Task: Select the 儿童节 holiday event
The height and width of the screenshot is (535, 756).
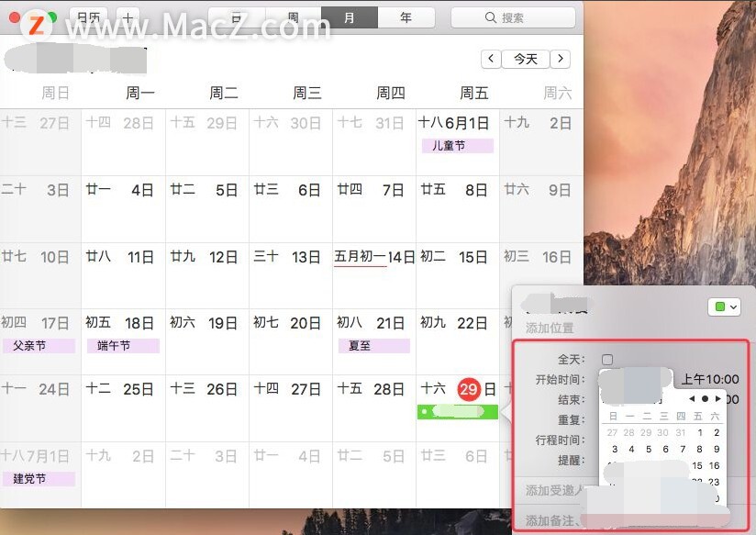Action: 458,146
